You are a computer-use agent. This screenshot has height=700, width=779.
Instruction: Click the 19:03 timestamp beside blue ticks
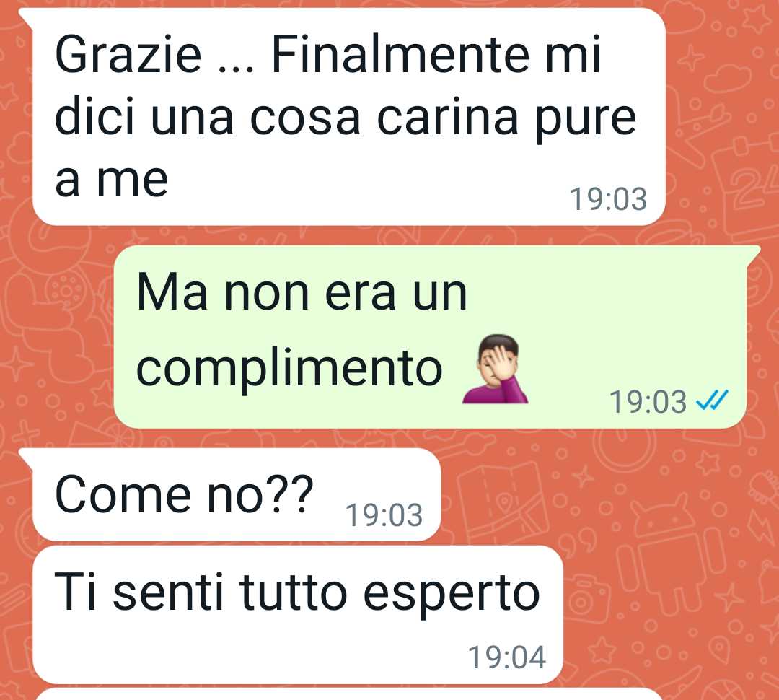pyautogui.click(x=648, y=402)
